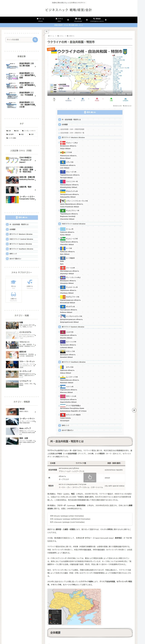Open the 経営分析 category chevron
This screenshot has width=145, height=644.
(35, 355)
